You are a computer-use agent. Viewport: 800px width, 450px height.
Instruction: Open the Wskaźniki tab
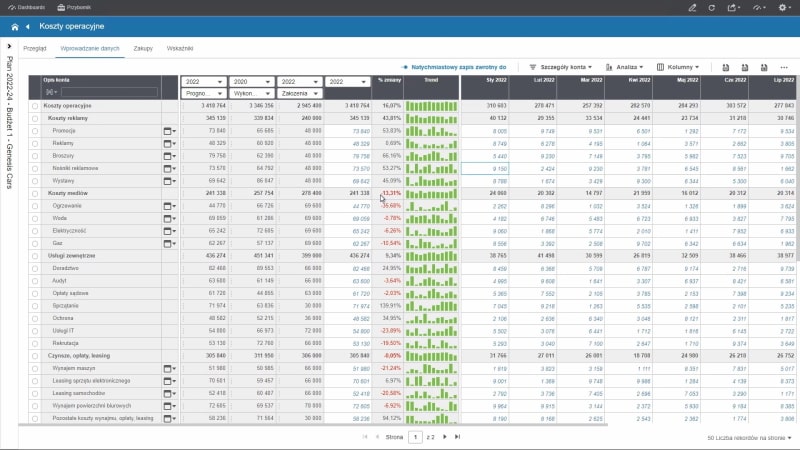(180, 48)
